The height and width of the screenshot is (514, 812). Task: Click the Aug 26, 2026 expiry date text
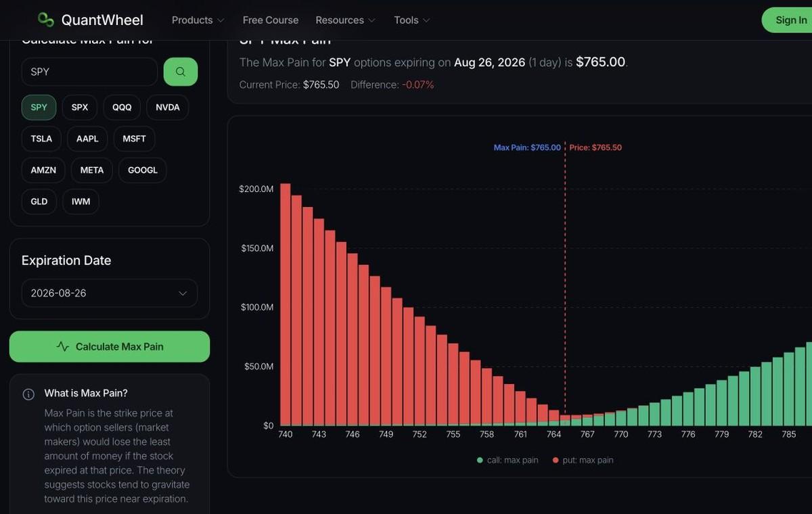[490, 62]
